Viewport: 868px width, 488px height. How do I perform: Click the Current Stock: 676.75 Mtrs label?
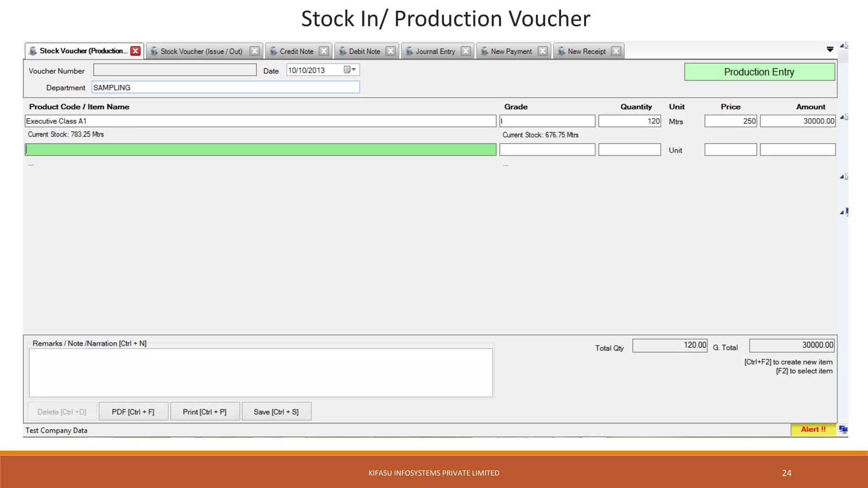pos(540,135)
